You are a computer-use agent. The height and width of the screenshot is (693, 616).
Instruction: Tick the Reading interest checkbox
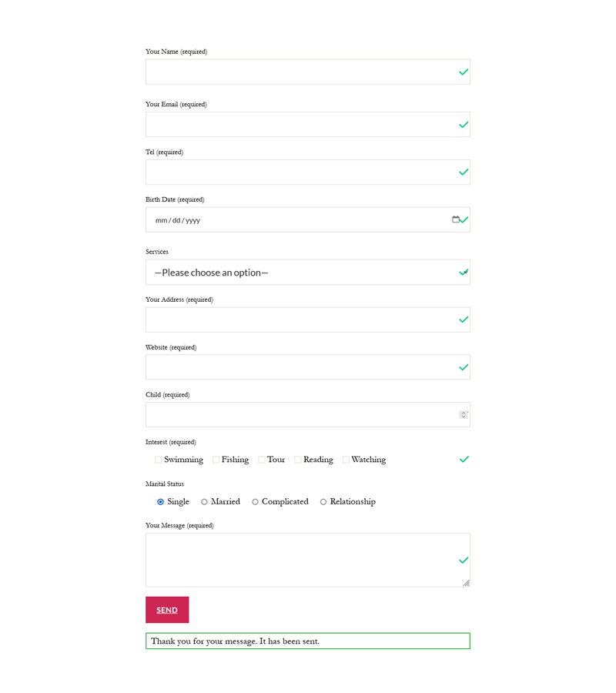pyautogui.click(x=296, y=459)
